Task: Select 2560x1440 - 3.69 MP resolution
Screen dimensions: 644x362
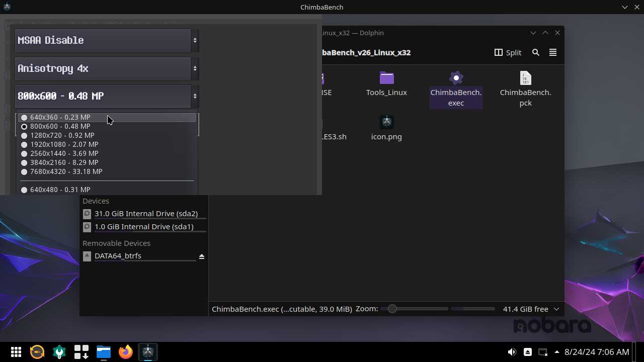Action: [107, 153]
